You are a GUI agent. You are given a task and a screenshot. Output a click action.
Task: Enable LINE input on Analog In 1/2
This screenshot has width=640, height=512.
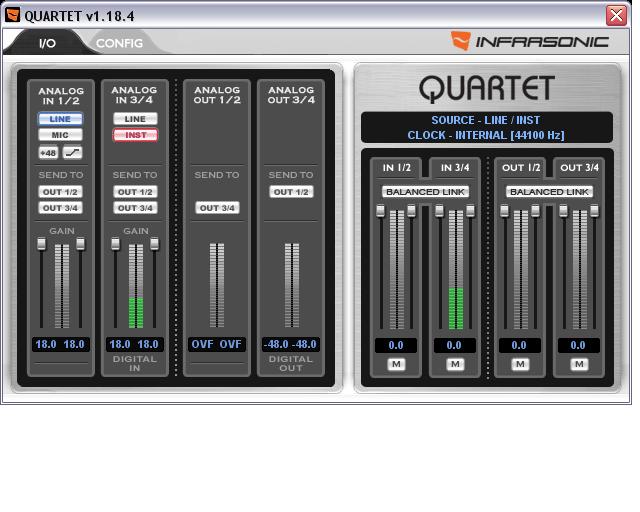click(x=60, y=119)
